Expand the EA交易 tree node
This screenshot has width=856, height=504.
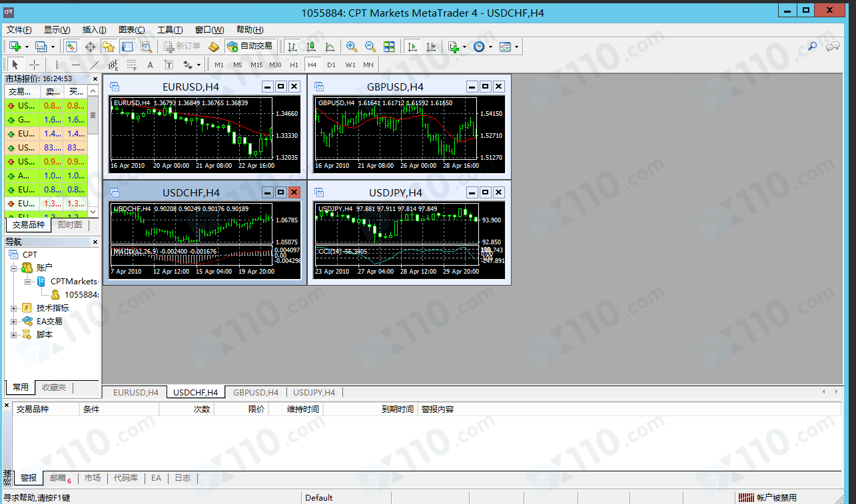coord(15,322)
